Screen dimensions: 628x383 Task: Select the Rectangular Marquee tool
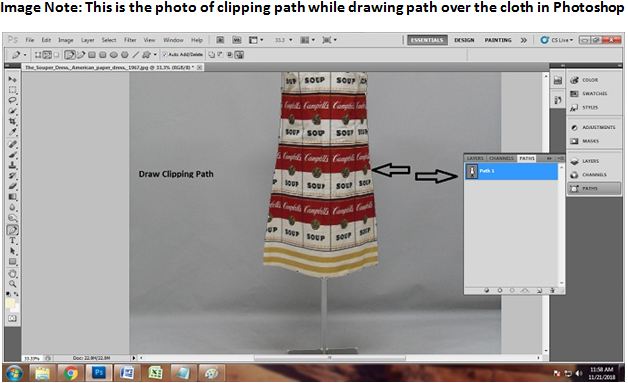click(x=12, y=90)
